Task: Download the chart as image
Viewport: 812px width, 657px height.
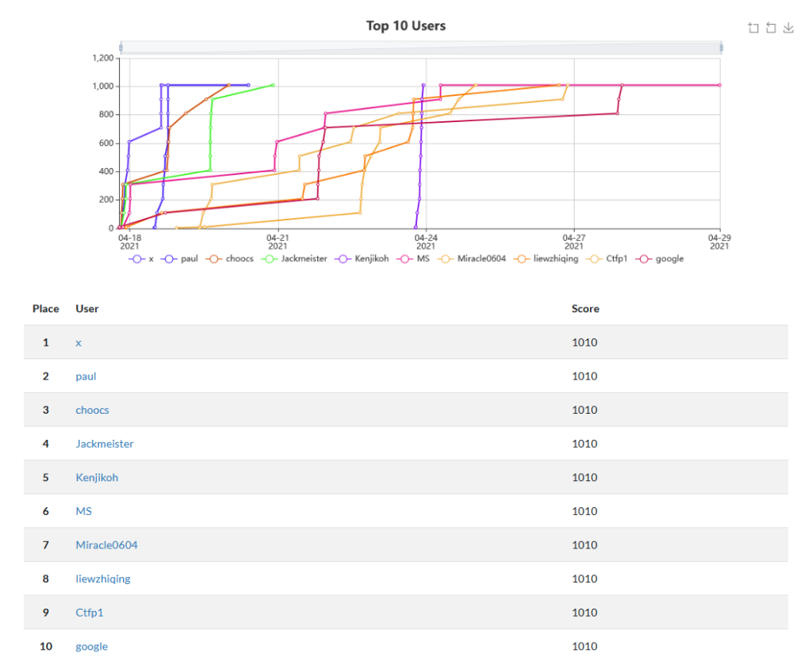Action: (788, 28)
